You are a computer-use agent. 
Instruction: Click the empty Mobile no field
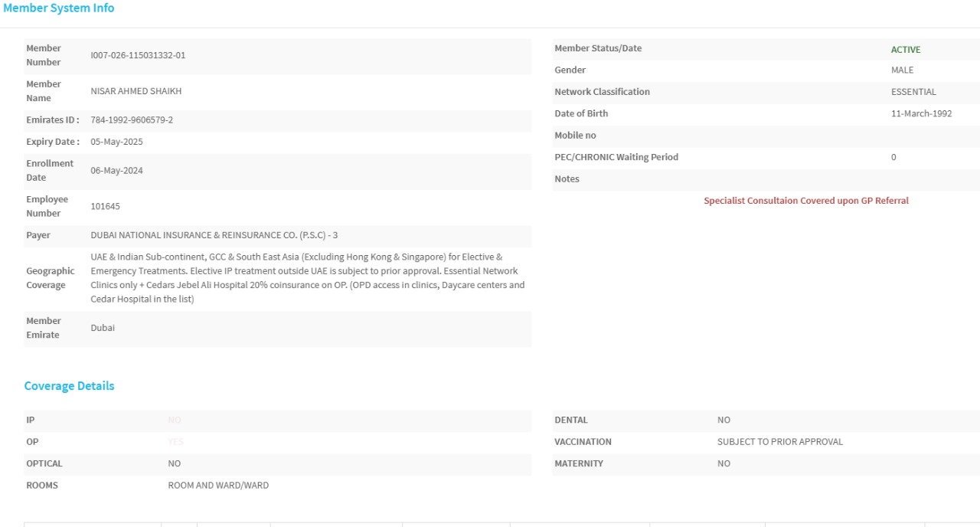(919, 136)
